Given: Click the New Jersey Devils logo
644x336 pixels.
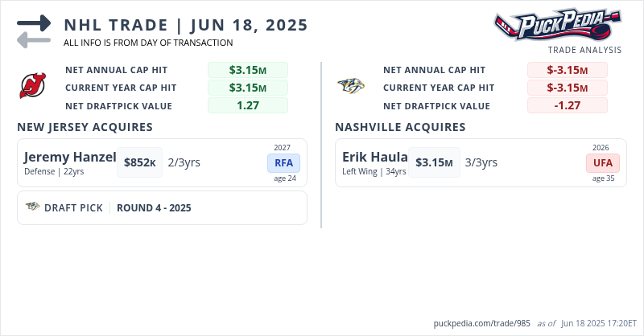Looking at the screenshot, I should [x=33, y=87].
